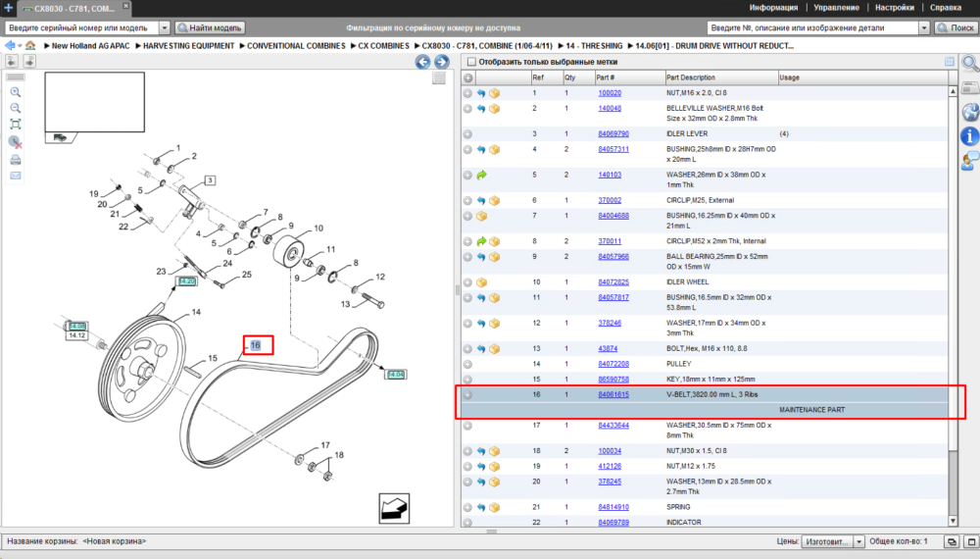Click HARVESTING EQUIPMENT in breadcrumb
Viewport: 980px width, 559px height.
click(x=188, y=46)
